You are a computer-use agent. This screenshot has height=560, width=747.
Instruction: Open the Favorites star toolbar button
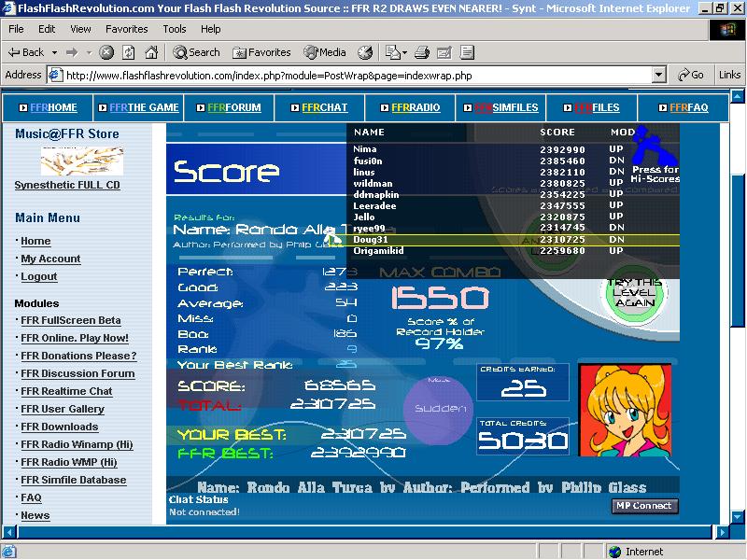click(261, 52)
